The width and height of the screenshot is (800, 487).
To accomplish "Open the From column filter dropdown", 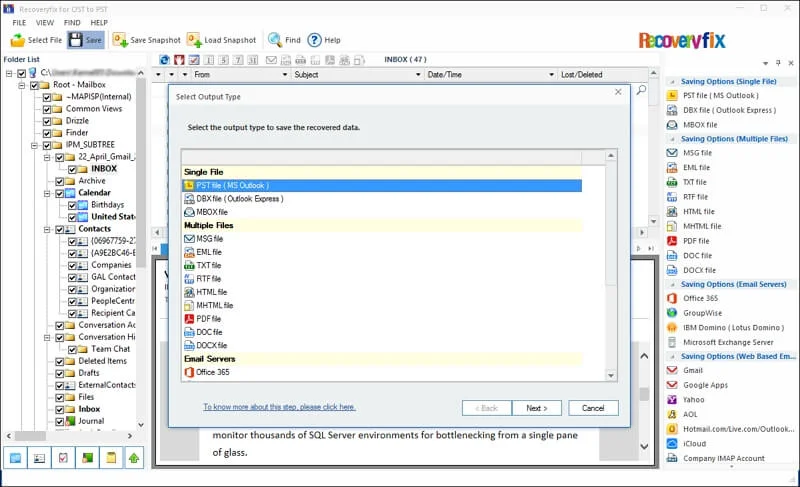I will point(285,74).
